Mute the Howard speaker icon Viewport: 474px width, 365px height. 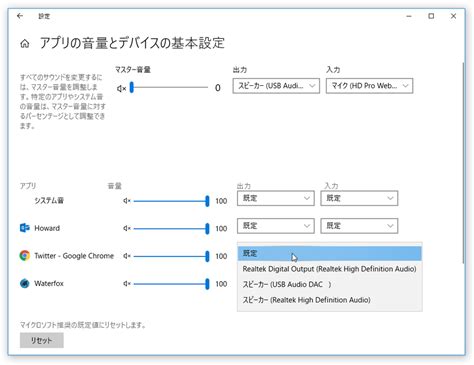click(x=127, y=228)
